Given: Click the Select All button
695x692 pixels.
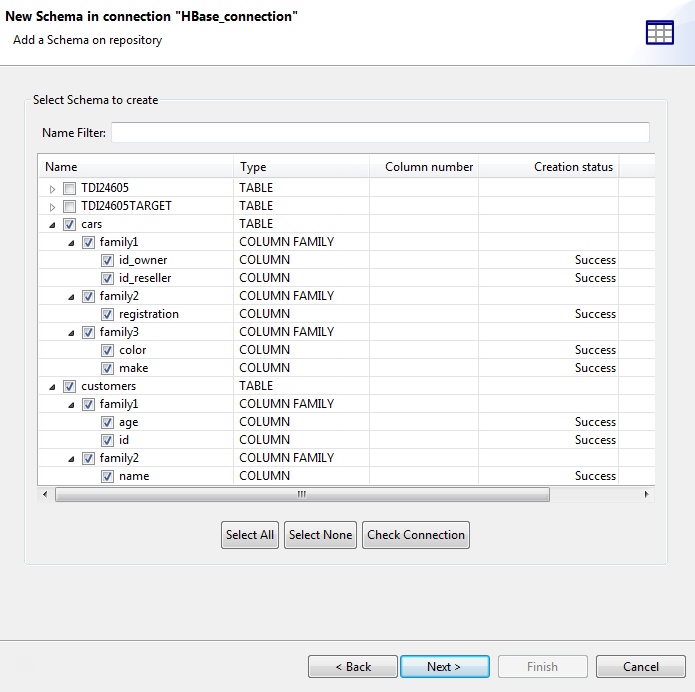Looking at the screenshot, I should [x=250, y=535].
